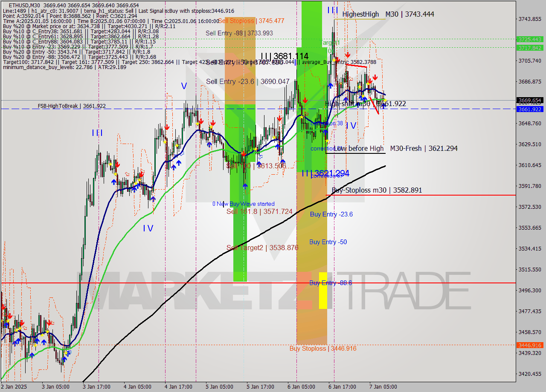This screenshot has width=546, height=392.
Task: Click the FSB-HighToBreak 3661.922 label
Action: 72,106
